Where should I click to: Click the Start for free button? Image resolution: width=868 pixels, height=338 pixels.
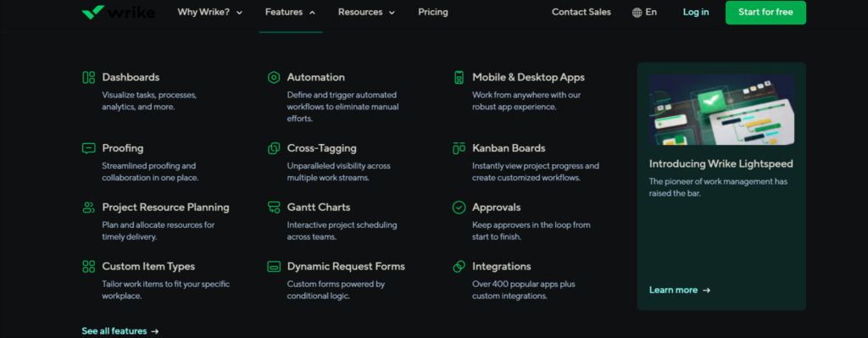pos(765,12)
